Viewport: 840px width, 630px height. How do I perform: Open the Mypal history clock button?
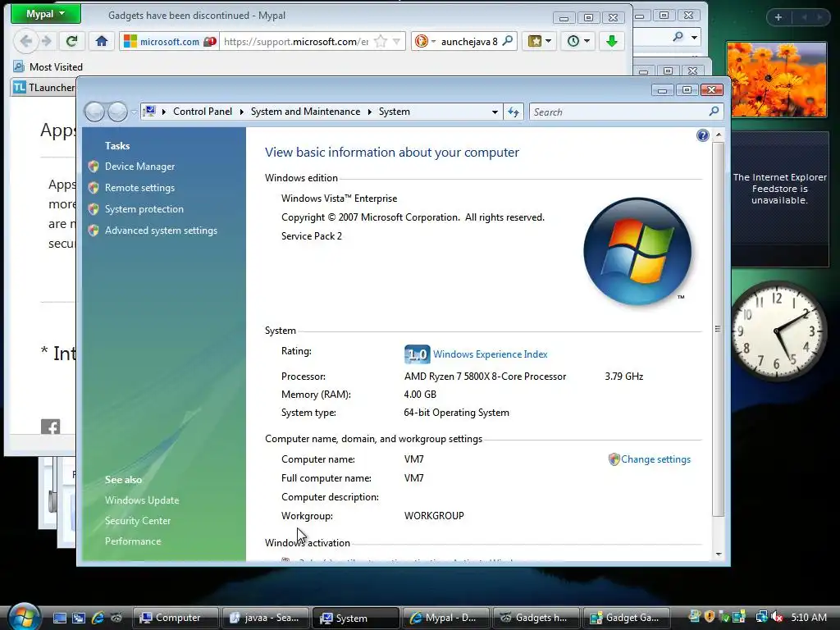click(x=578, y=41)
